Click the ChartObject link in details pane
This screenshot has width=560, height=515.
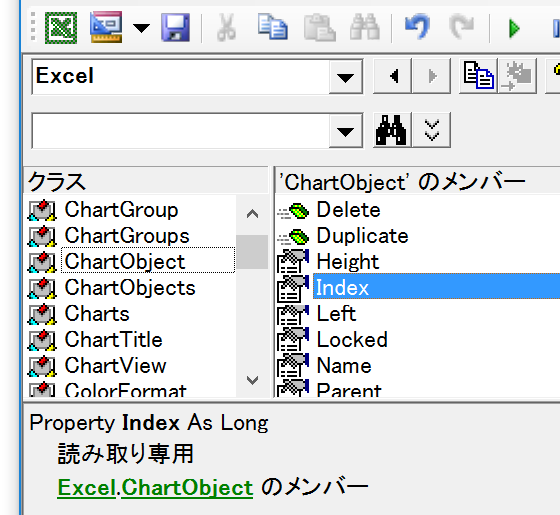tap(187, 487)
